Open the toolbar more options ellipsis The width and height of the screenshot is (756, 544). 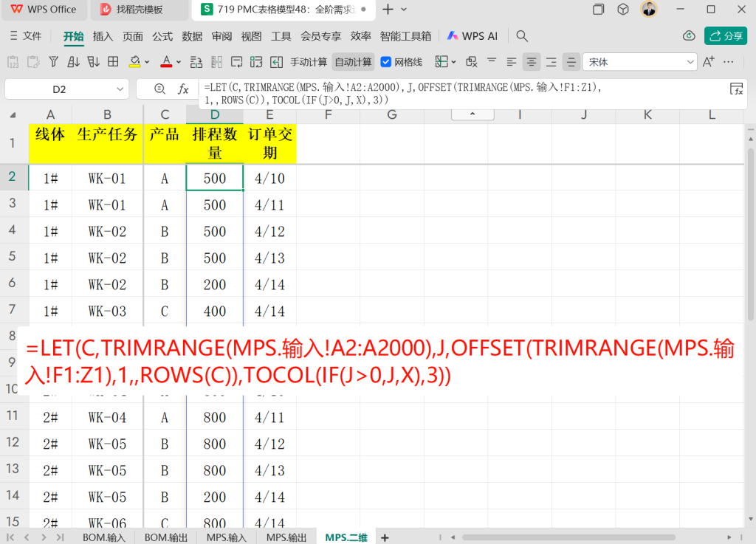(729, 62)
